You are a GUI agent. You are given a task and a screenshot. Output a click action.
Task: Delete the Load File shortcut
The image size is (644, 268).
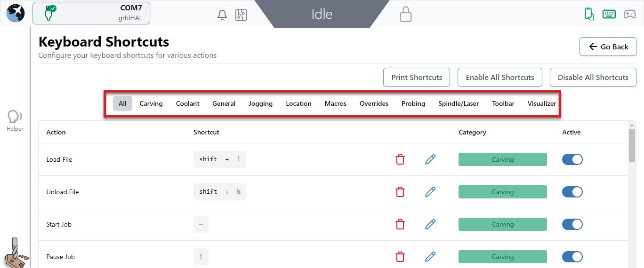point(400,159)
